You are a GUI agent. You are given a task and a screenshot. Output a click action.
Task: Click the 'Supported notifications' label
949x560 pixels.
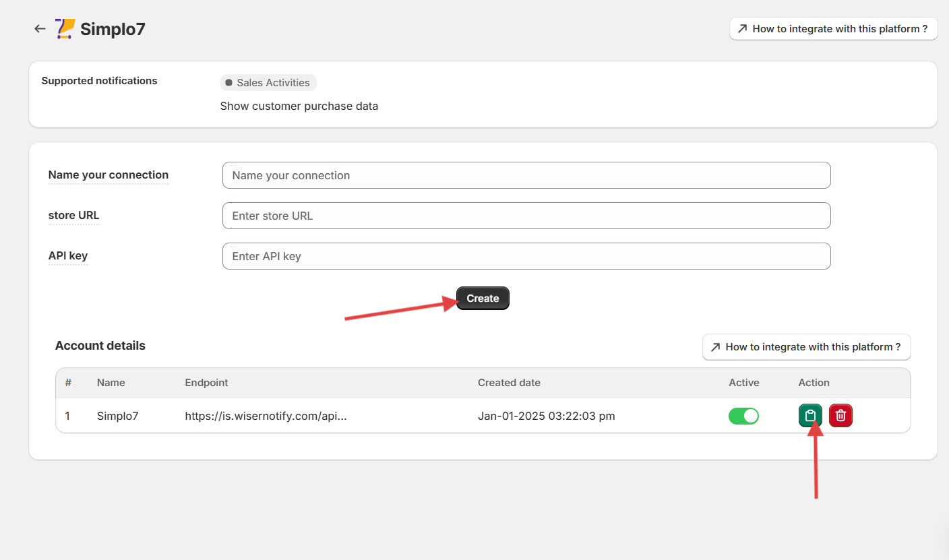coord(100,81)
